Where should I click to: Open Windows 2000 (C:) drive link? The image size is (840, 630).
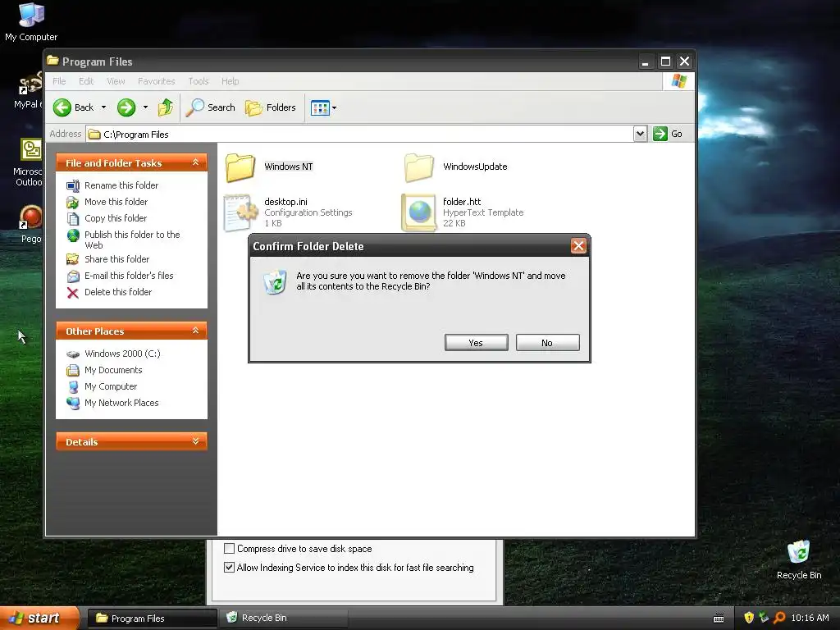(x=122, y=354)
